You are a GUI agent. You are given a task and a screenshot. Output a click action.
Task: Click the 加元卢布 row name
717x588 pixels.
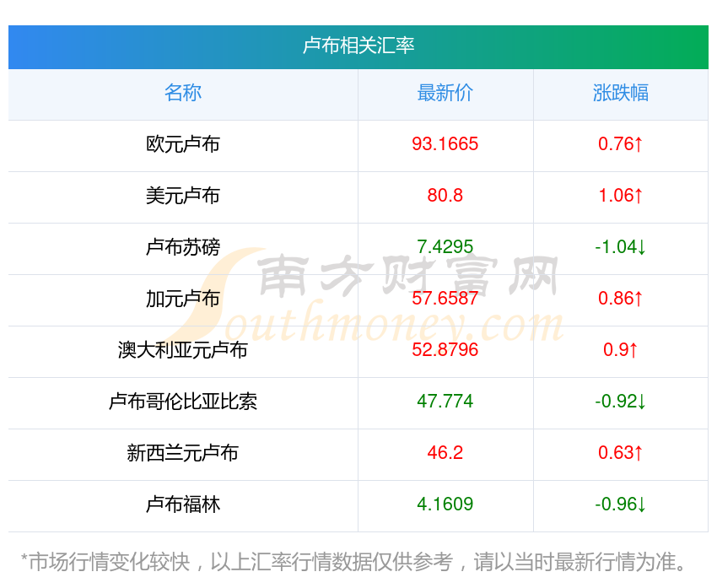[x=183, y=299]
